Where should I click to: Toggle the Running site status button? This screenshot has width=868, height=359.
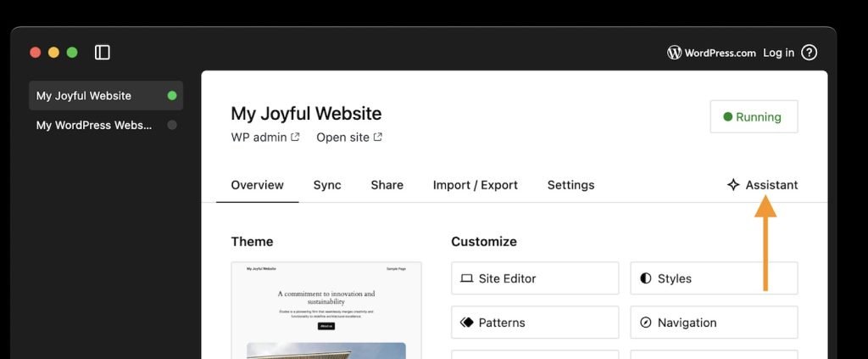coord(754,117)
